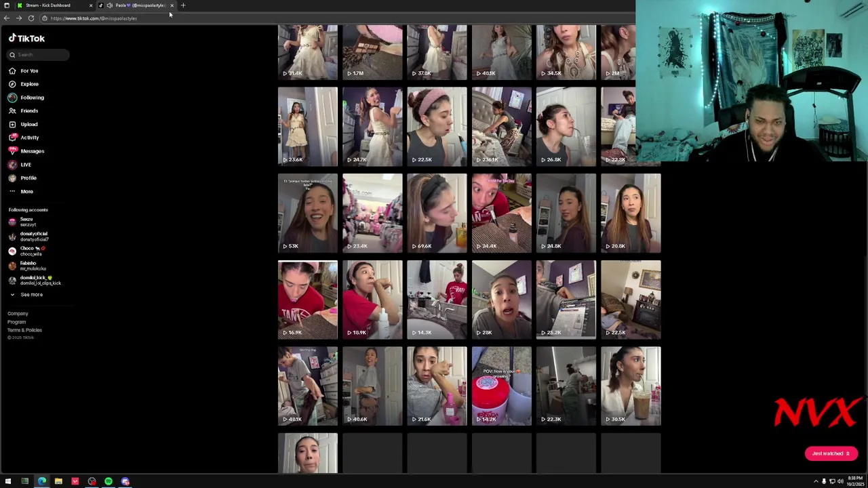Open the video with 20.8K views
Viewport: 868px width, 488px height.
[x=631, y=213]
